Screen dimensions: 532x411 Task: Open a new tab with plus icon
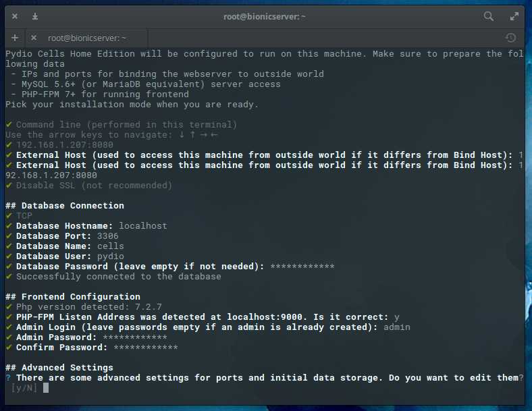(x=15, y=38)
